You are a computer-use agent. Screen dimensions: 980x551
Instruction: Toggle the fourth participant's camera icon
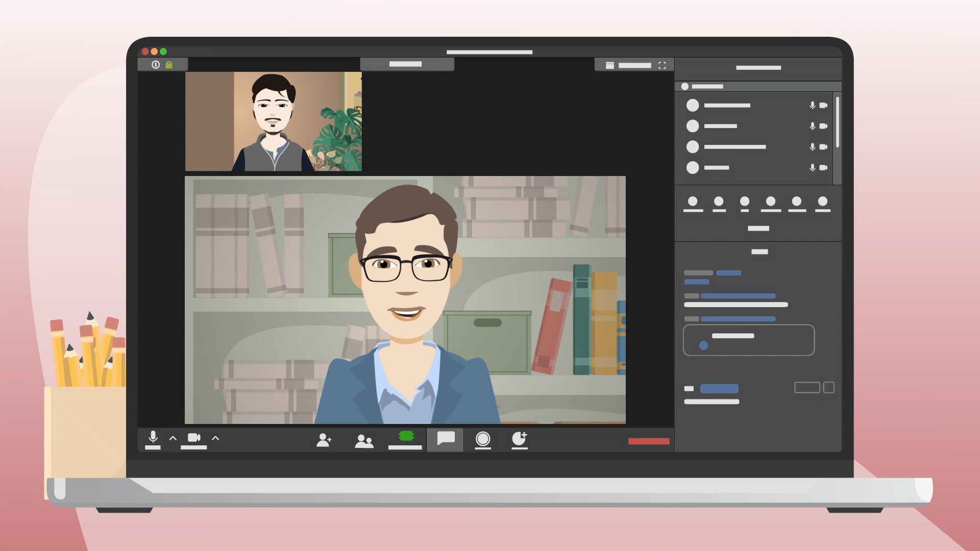(x=823, y=167)
